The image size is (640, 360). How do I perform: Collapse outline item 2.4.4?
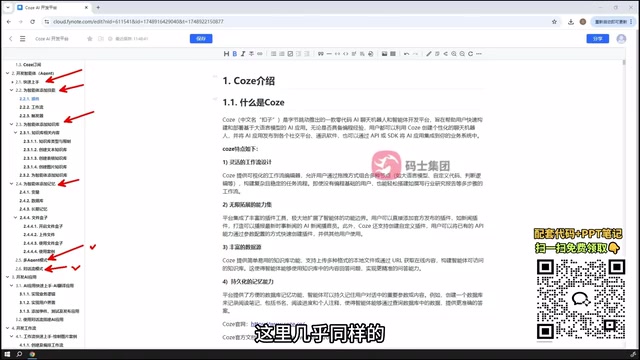click(x=16, y=218)
